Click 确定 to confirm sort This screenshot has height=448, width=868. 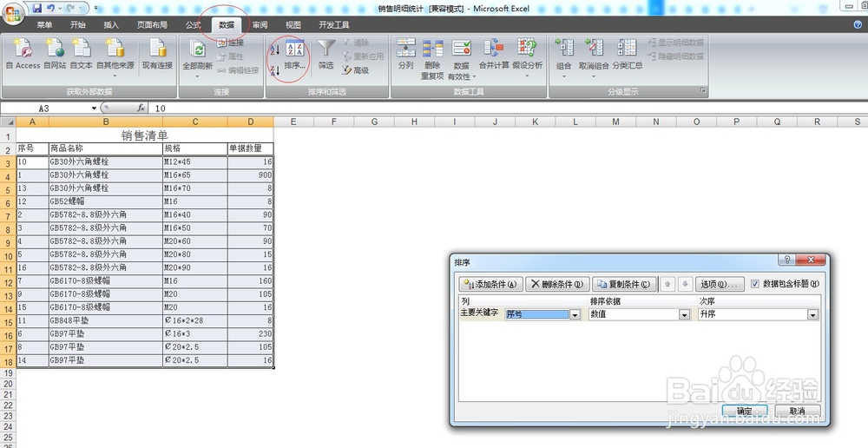click(745, 411)
